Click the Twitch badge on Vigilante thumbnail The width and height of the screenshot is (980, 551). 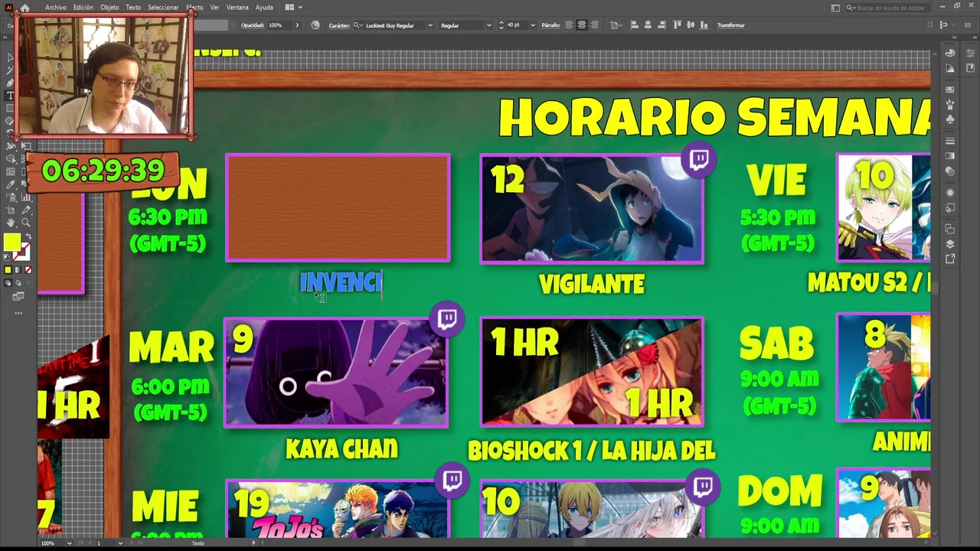(x=698, y=160)
